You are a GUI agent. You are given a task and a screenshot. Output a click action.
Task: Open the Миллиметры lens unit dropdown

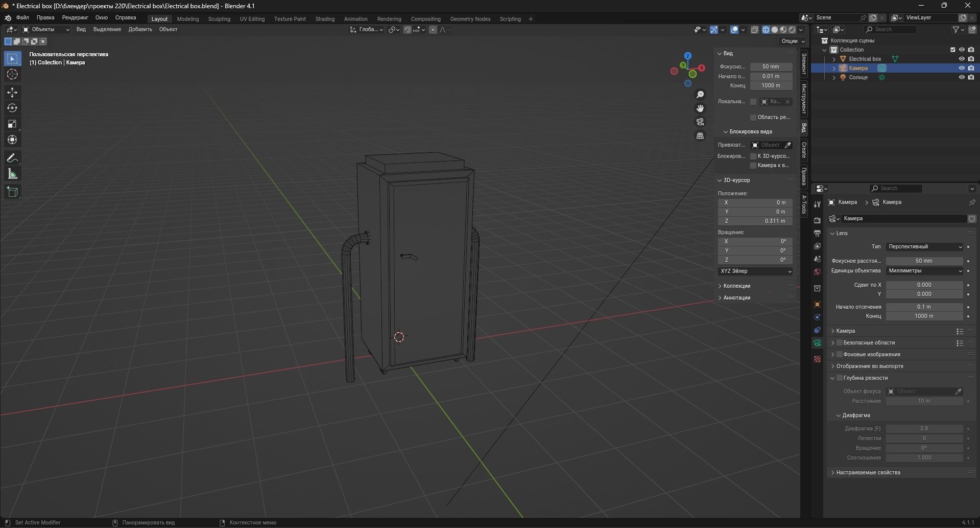click(x=924, y=270)
